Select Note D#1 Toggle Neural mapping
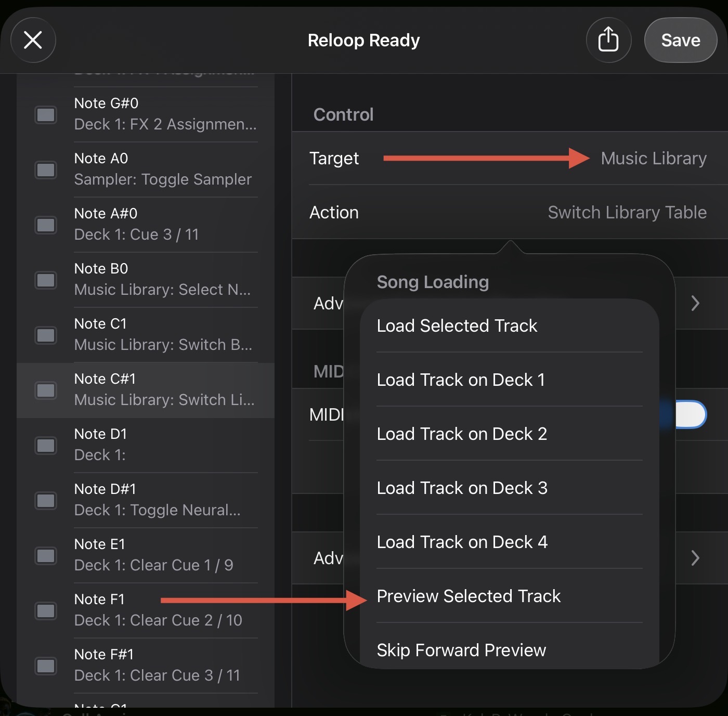This screenshot has height=716, width=728. pos(156,500)
